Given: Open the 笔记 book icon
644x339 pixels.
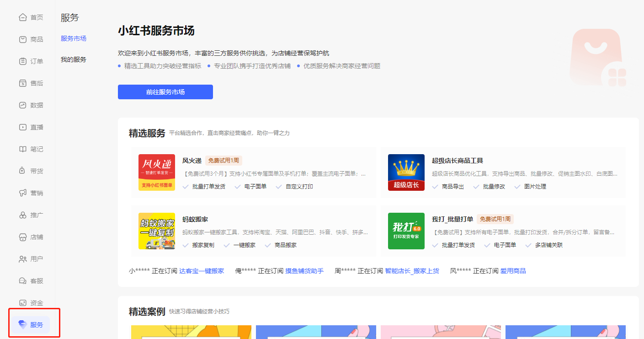Looking at the screenshot, I should (23, 149).
